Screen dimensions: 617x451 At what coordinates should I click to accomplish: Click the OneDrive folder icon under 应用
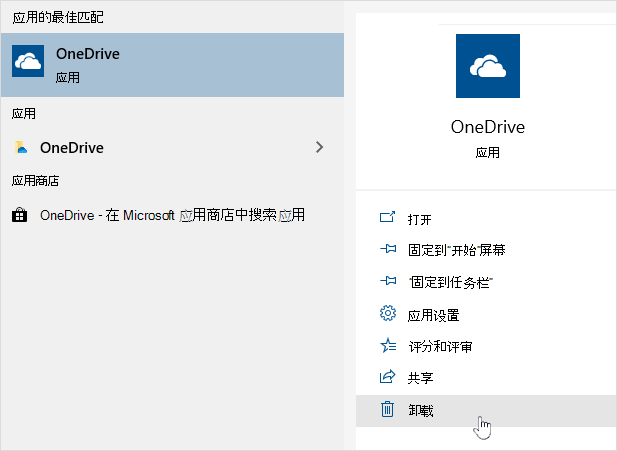point(21,147)
